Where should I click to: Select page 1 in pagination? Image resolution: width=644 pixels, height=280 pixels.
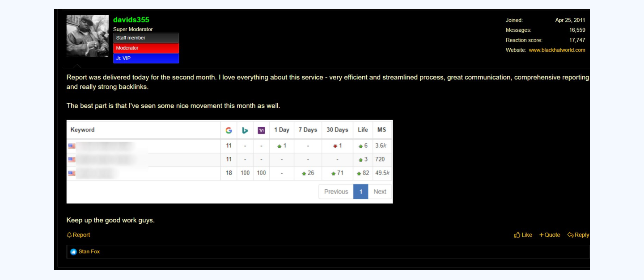tap(360, 192)
